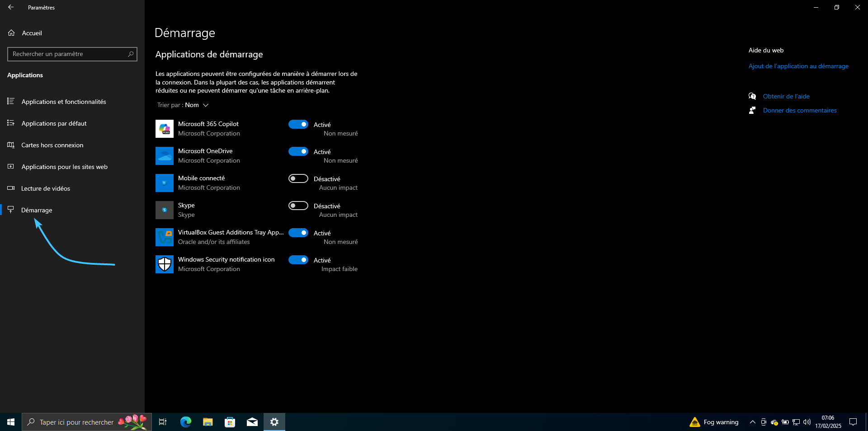Launch Microsoft Edge from the taskbar
This screenshot has height=431, width=868.
pos(186,422)
